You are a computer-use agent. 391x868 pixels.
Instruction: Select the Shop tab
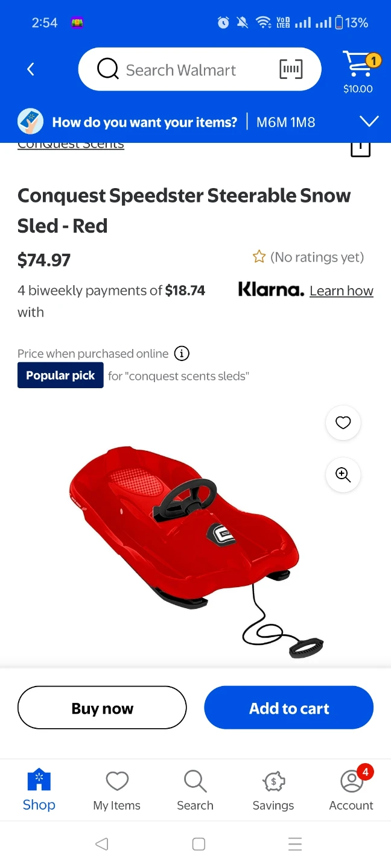coord(39,790)
